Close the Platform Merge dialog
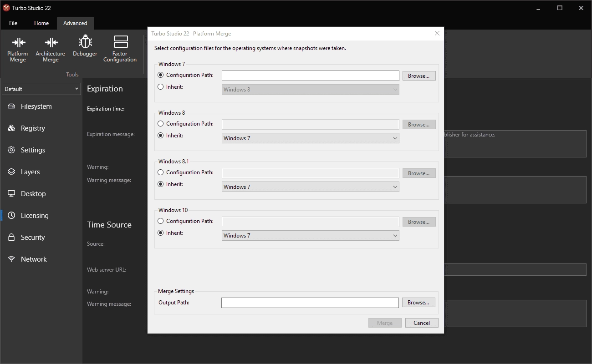Viewport: 592px width, 364px height. [x=437, y=34]
